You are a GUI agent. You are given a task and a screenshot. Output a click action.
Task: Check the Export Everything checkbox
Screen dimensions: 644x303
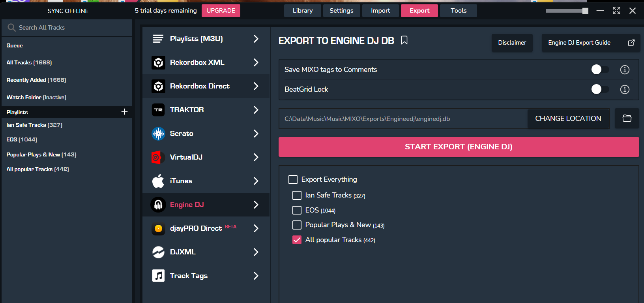293,180
